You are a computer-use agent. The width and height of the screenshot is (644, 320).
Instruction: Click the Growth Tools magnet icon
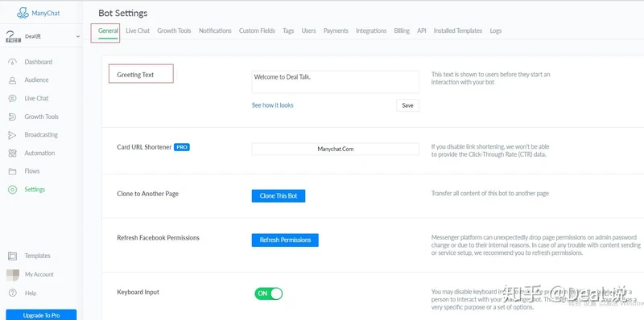tap(12, 117)
